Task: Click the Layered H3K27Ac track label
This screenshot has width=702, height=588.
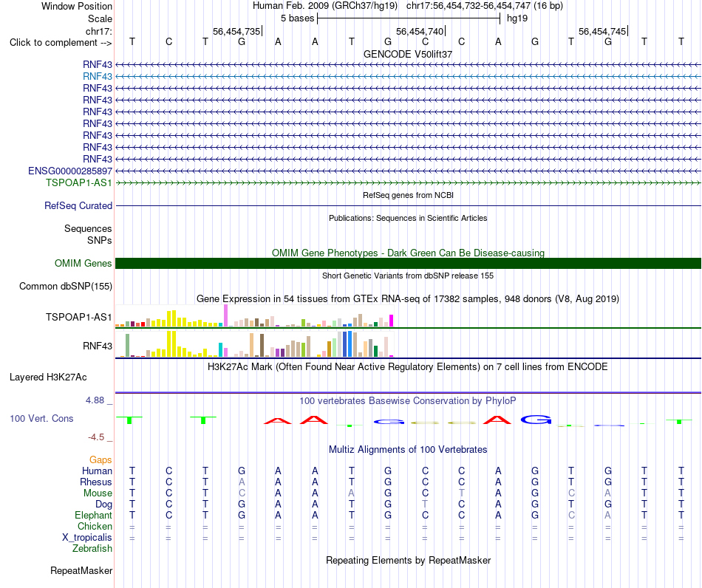Action: (48, 377)
